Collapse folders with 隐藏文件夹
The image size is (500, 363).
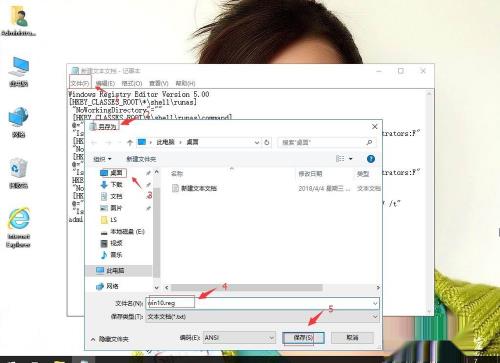[x=110, y=339]
